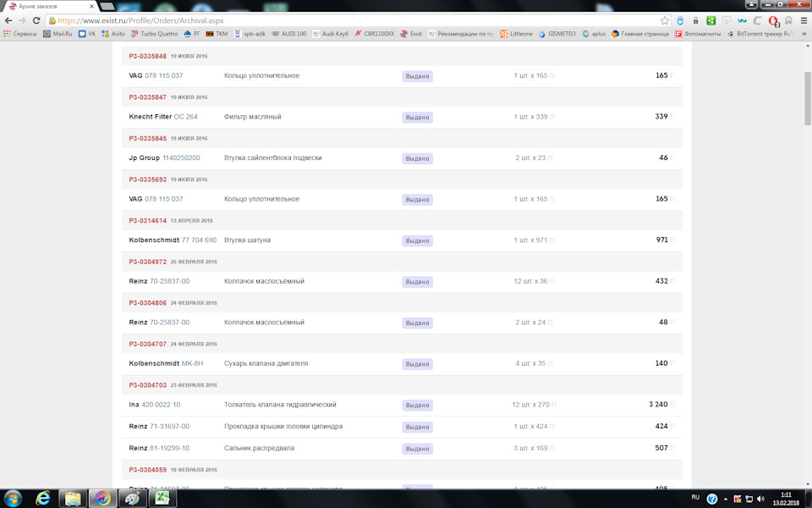
Task: Click the total 3 240
Action: click(x=658, y=405)
